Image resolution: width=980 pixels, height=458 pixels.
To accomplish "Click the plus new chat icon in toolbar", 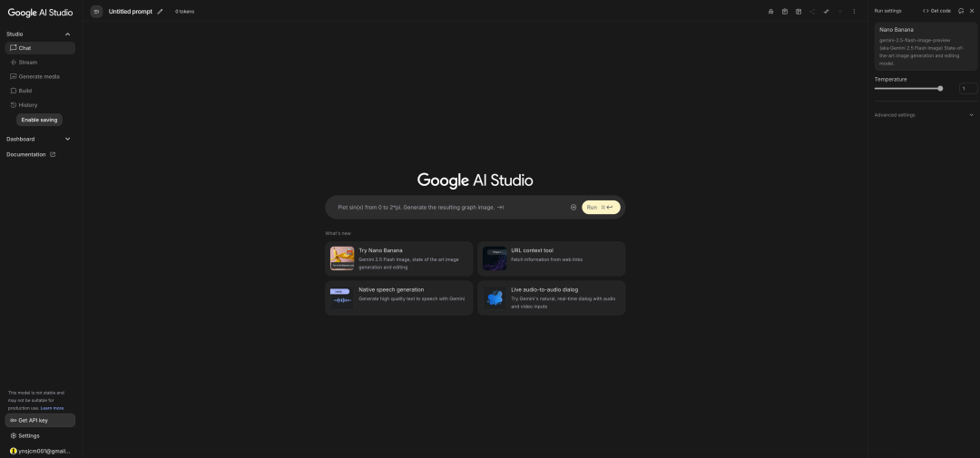I will click(x=840, y=11).
